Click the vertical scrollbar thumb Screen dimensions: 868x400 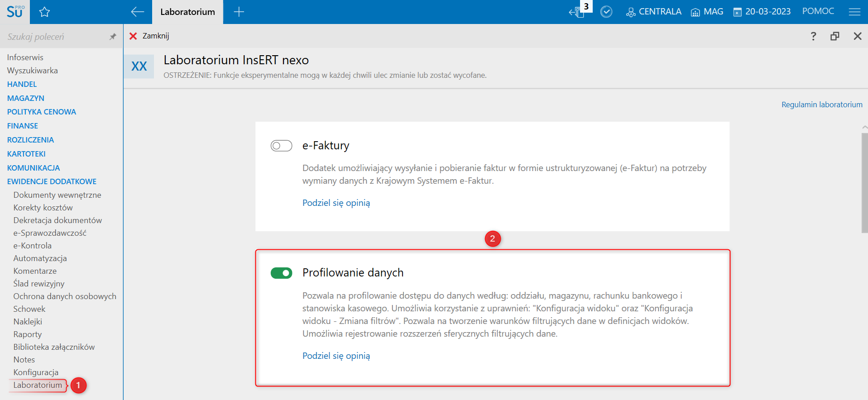point(864,182)
